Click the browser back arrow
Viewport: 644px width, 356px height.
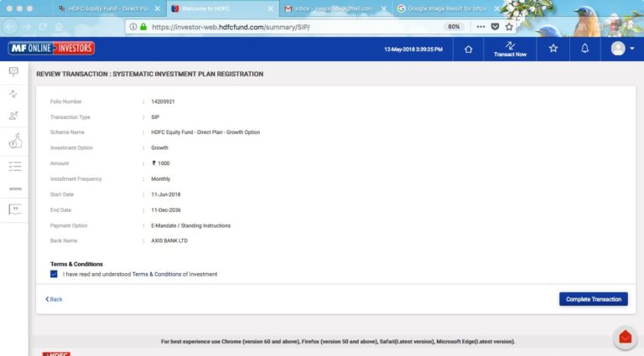pyautogui.click(x=11, y=27)
